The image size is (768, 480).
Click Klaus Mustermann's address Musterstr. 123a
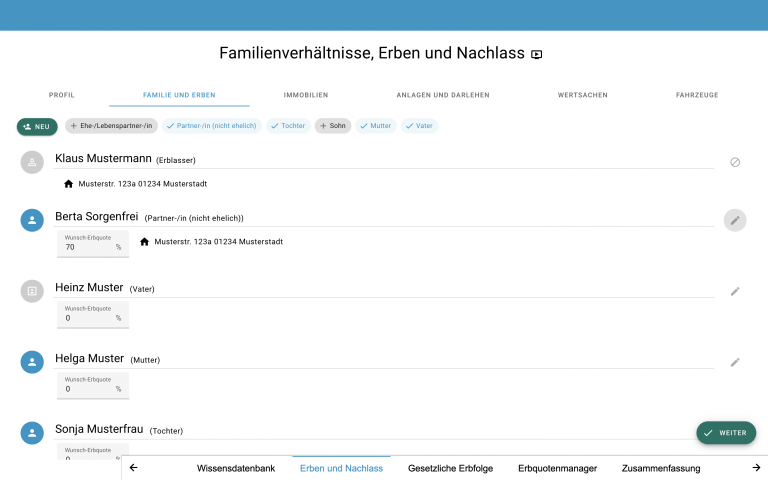143,184
